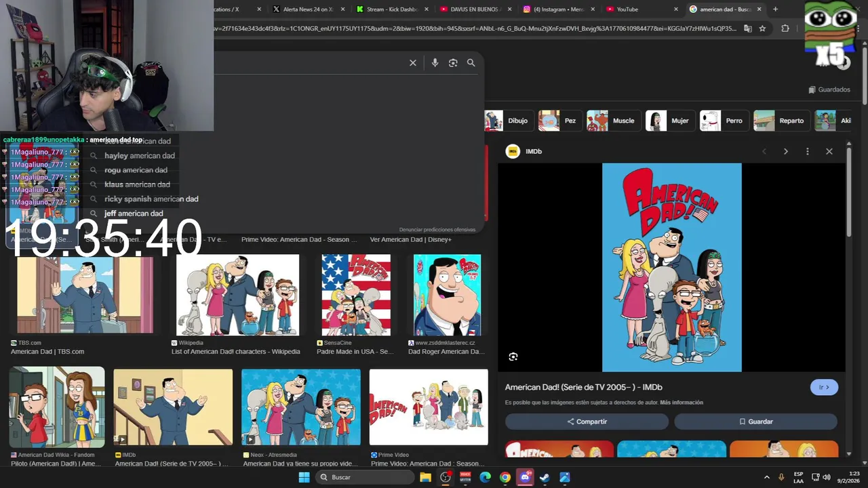This screenshot has height=488, width=868.
Task: Close the YouTube tab
Action: pos(675,9)
